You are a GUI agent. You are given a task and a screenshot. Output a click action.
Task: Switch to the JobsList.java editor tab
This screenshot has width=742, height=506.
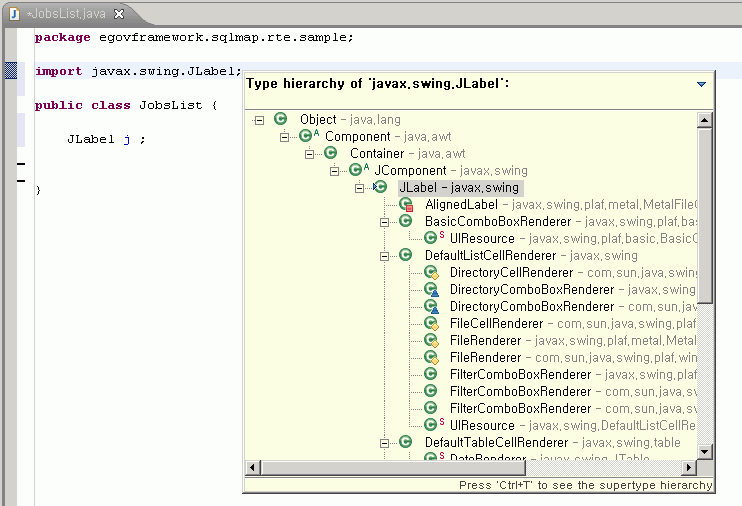(x=66, y=14)
